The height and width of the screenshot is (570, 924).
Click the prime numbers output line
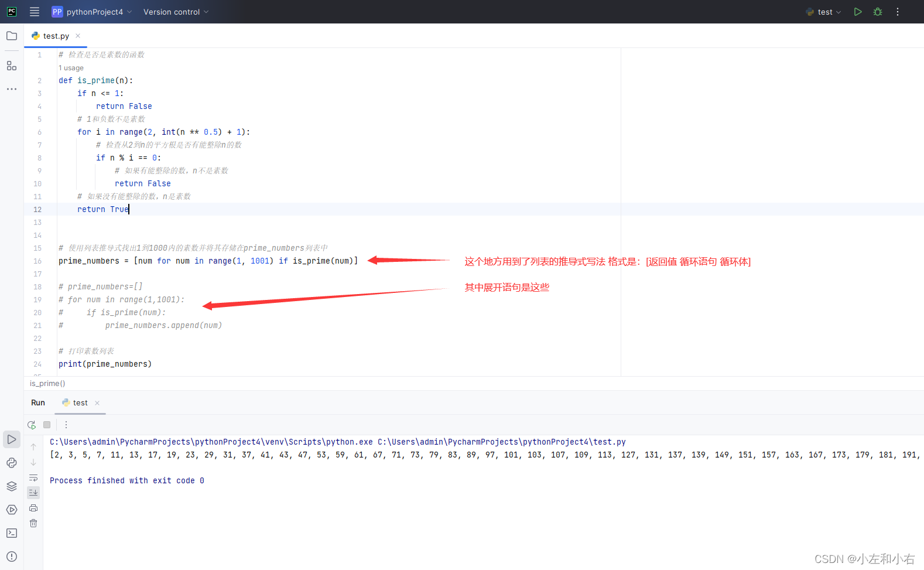(x=484, y=455)
